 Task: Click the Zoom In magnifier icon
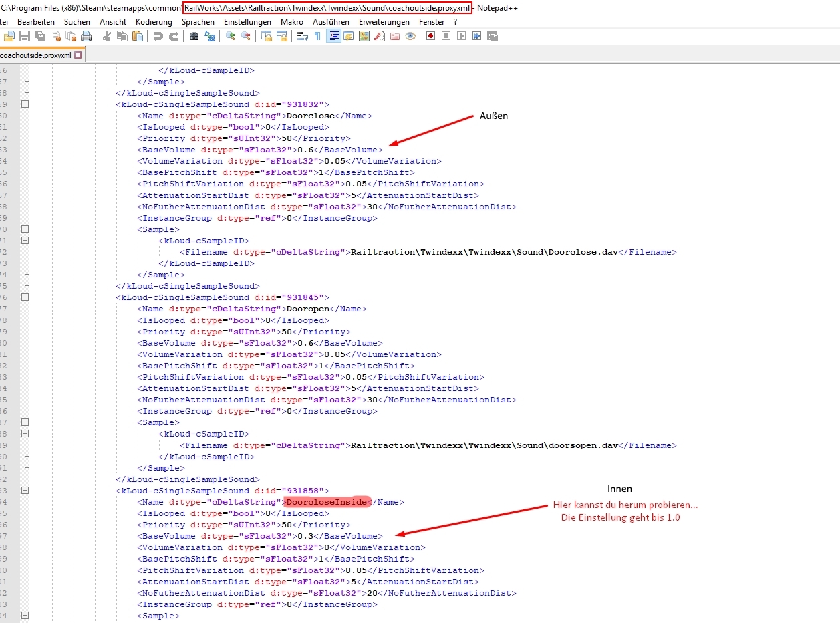pyautogui.click(x=231, y=36)
